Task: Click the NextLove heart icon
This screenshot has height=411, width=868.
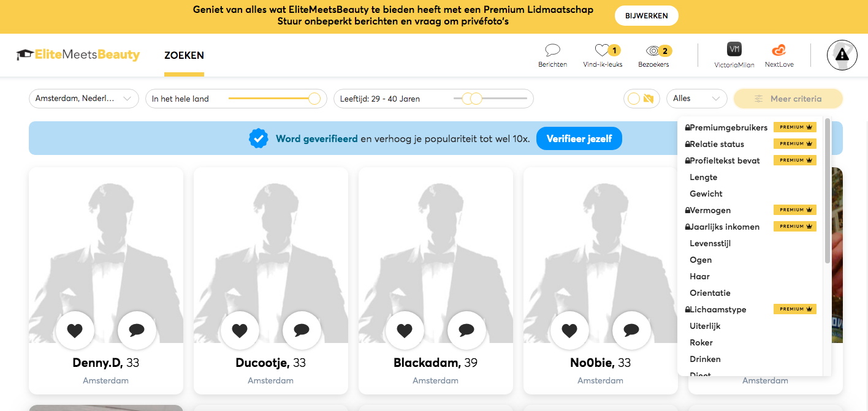Action: click(x=779, y=50)
